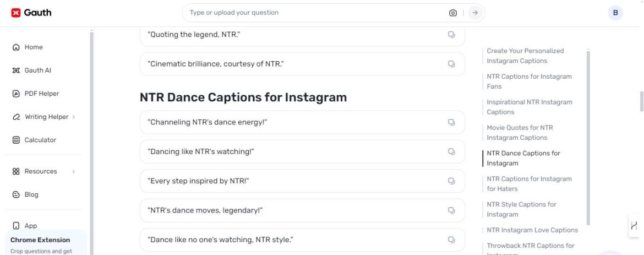Screen dimensions: 644x255
Task: Copy the "Cinematic brilliance, courtesy of NTR." caption
Action: pos(451,64)
